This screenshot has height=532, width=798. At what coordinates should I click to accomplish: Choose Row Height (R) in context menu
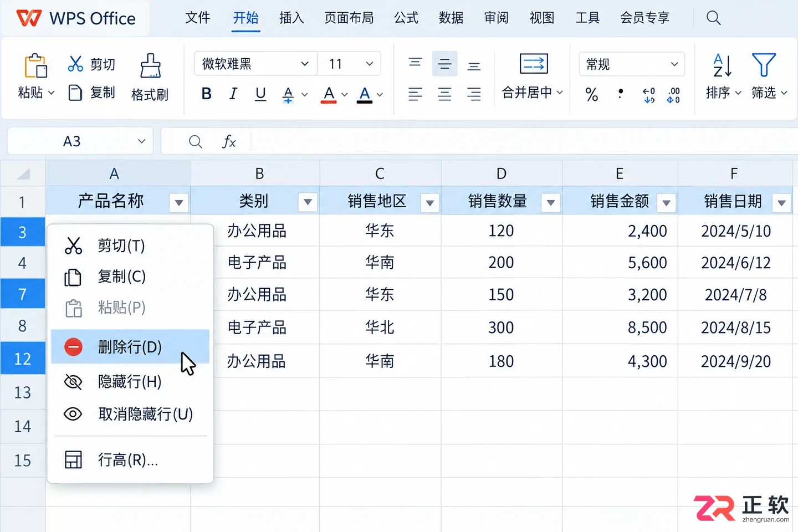tap(130, 459)
